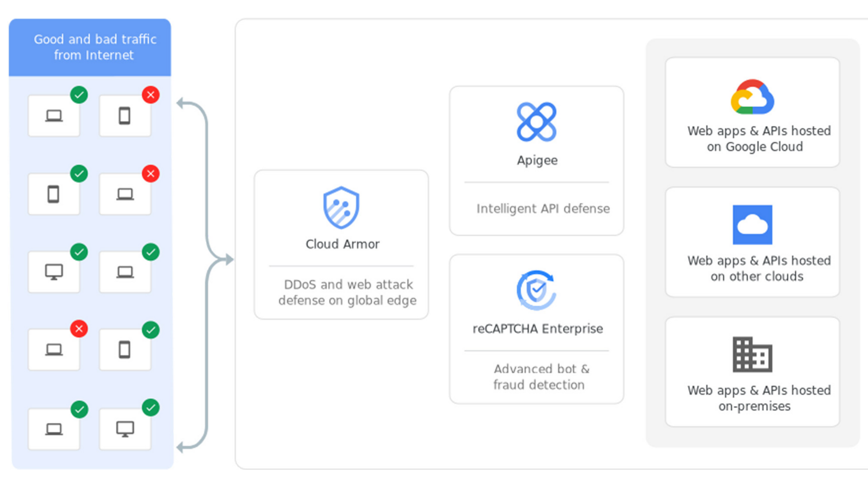
Task: Click the red X badge on top-row phone
Action: point(151,95)
